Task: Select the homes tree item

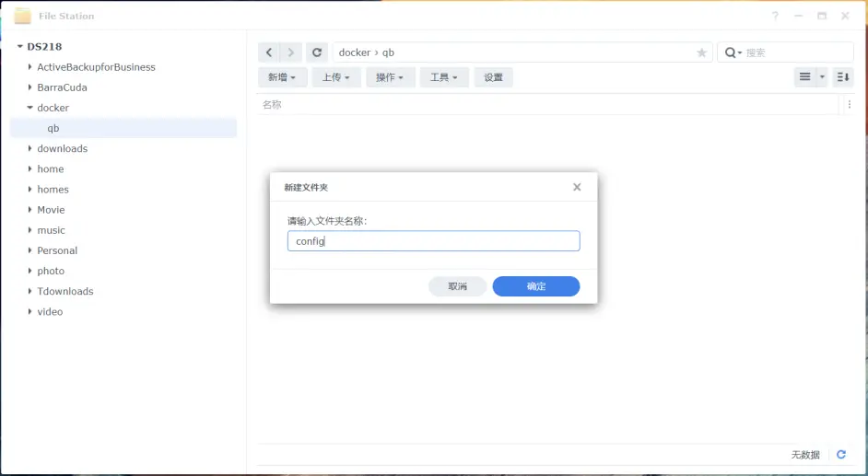Action: 53,189
